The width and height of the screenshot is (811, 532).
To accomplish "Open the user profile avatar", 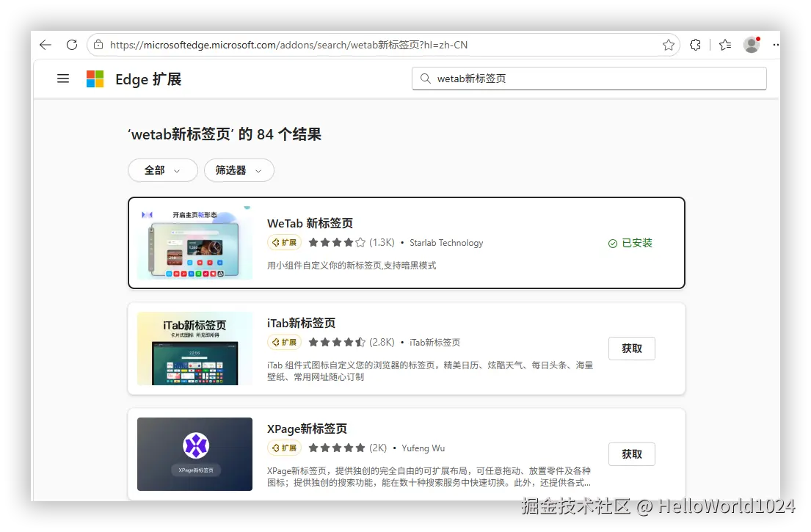I will pyautogui.click(x=752, y=45).
